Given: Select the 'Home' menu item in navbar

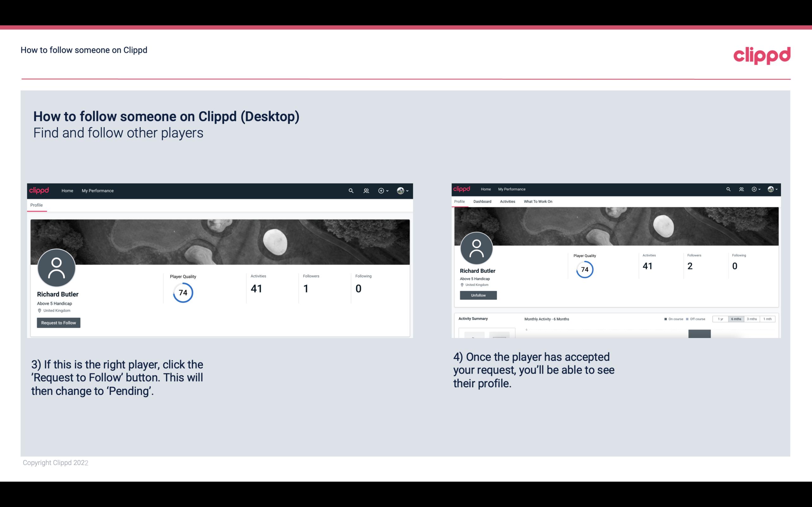Looking at the screenshot, I should (x=68, y=190).
